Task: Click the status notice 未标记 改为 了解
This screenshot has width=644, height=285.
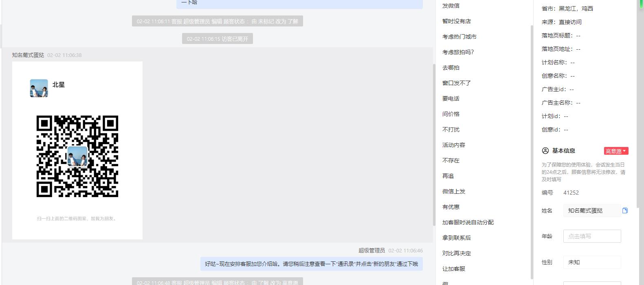Action: 218,21
